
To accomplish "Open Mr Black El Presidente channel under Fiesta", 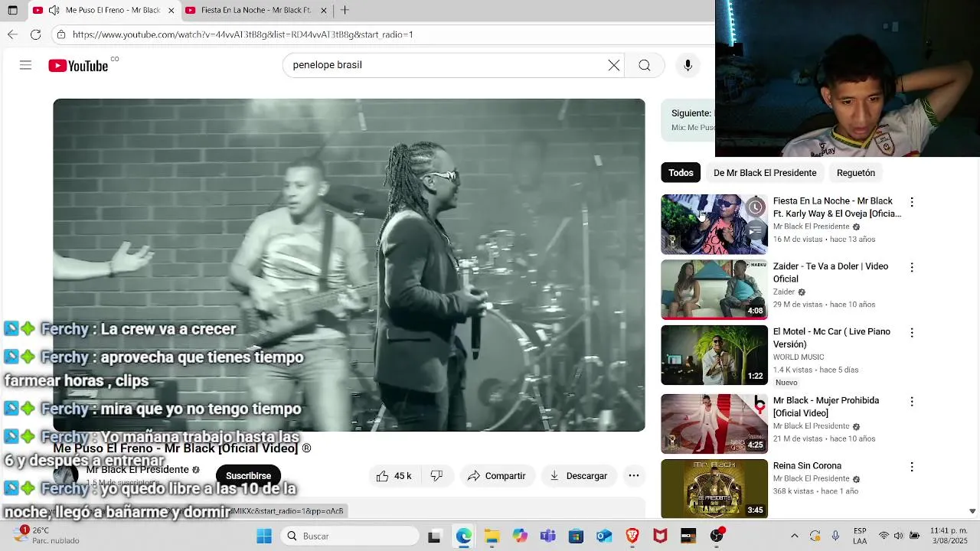I will tap(811, 227).
